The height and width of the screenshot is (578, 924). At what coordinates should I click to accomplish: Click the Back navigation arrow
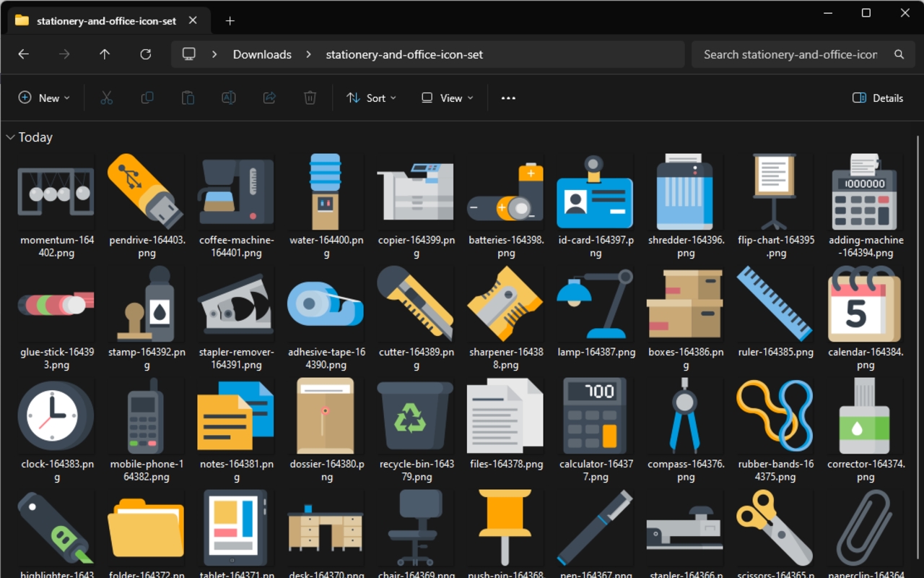[x=23, y=54]
